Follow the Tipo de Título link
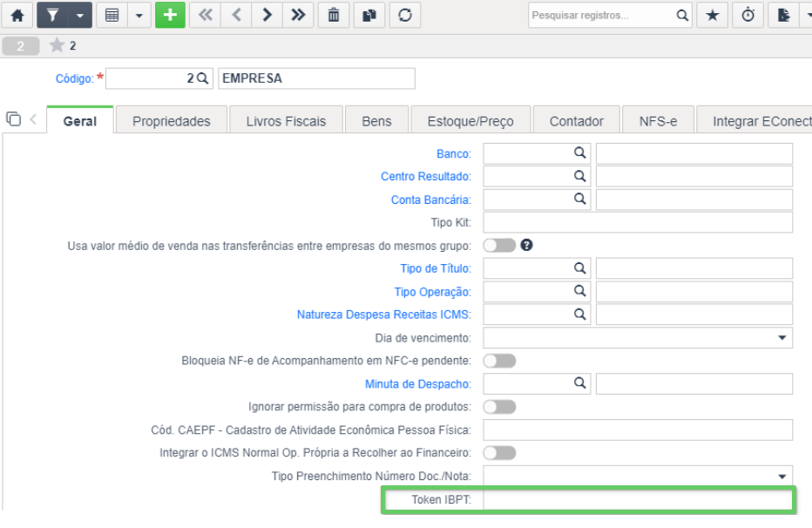 click(x=436, y=268)
